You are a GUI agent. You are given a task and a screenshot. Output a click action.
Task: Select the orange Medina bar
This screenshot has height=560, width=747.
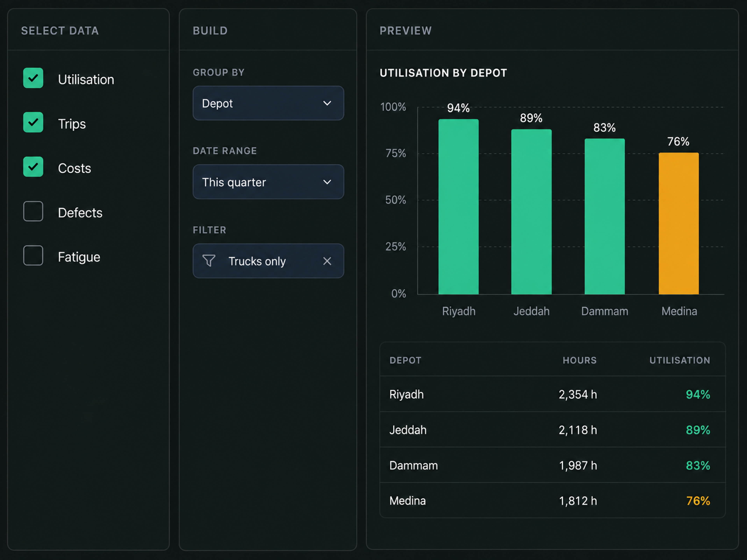click(679, 224)
